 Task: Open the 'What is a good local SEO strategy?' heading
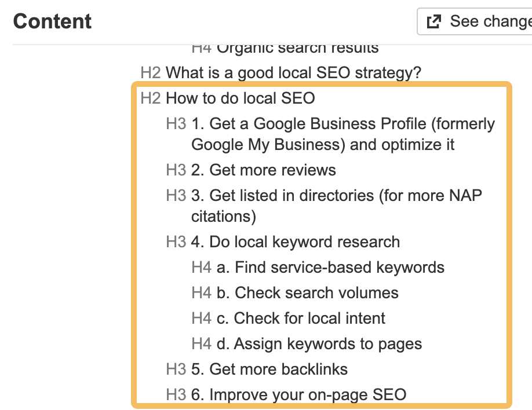(293, 73)
